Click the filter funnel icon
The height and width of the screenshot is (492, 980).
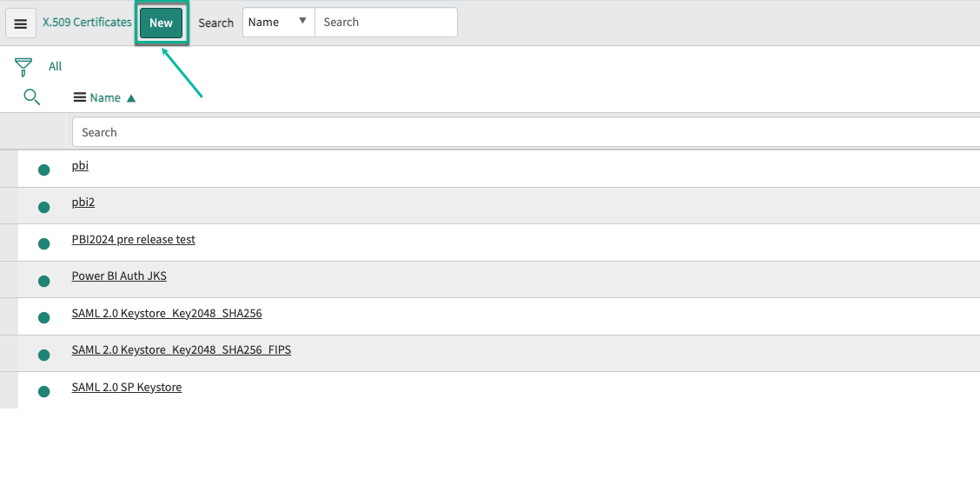(x=23, y=67)
